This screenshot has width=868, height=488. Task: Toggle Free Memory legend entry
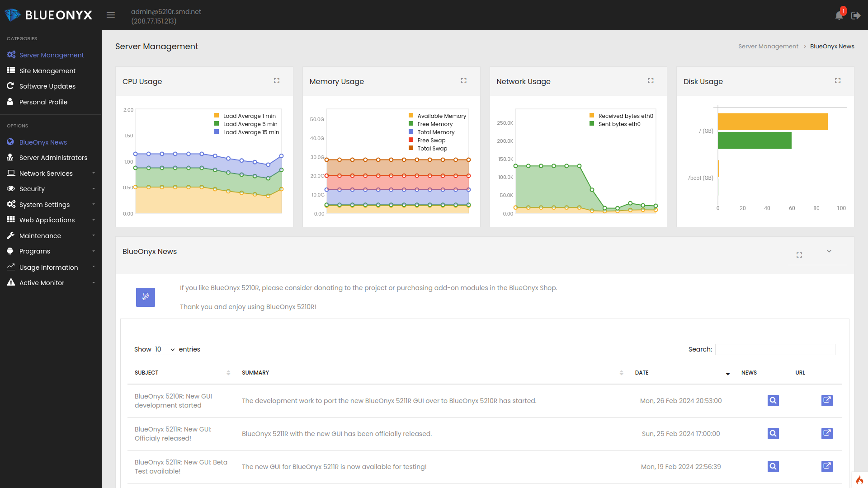click(430, 124)
